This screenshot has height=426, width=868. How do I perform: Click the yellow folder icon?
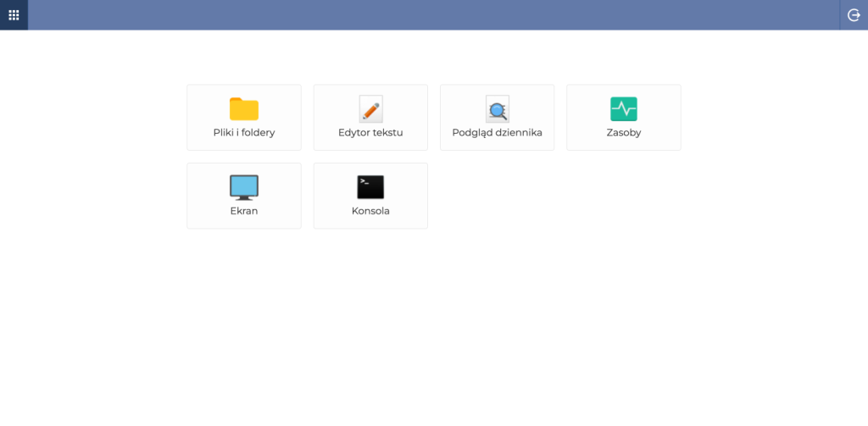[x=244, y=109]
